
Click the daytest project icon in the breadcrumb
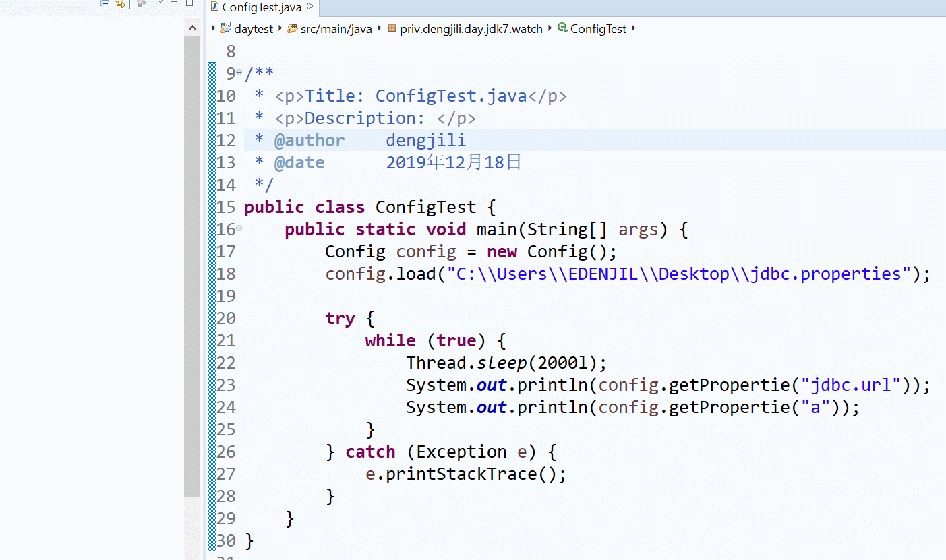pyautogui.click(x=226, y=28)
